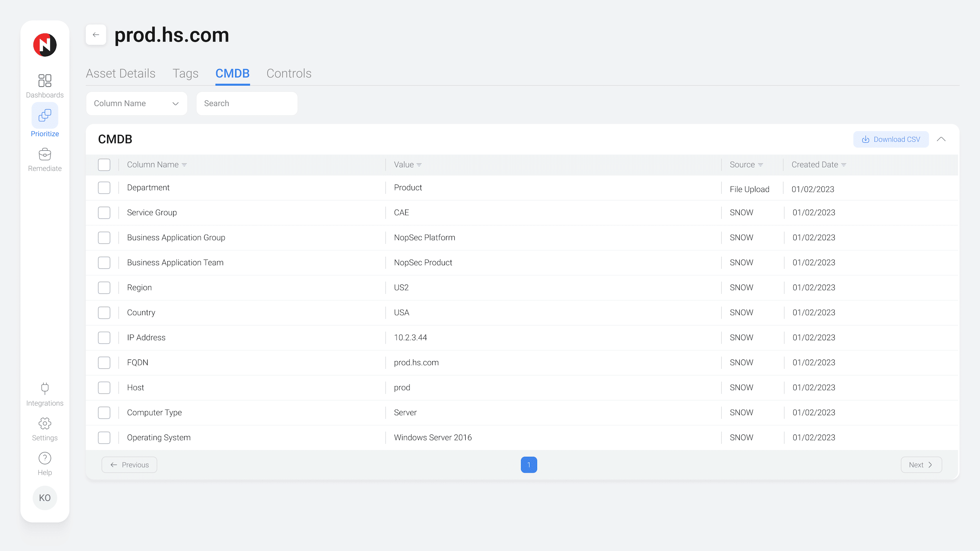Check the Country row checkbox
The height and width of the screenshot is (551, 980).
104,313
